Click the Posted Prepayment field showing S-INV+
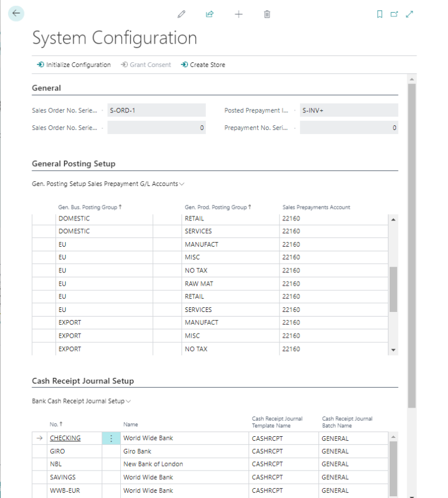This screenshot has height=498, width=448. tap(349, 110)
